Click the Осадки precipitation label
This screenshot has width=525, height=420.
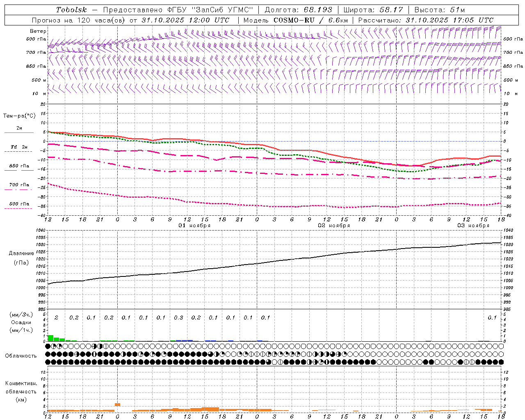[x=21, y=322]
